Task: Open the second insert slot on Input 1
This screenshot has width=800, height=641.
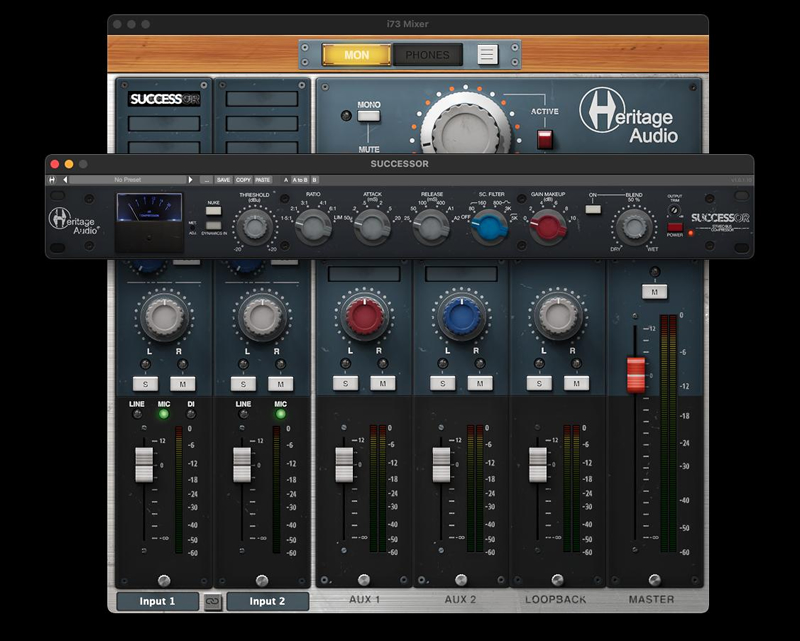Action: pos(164,124)
